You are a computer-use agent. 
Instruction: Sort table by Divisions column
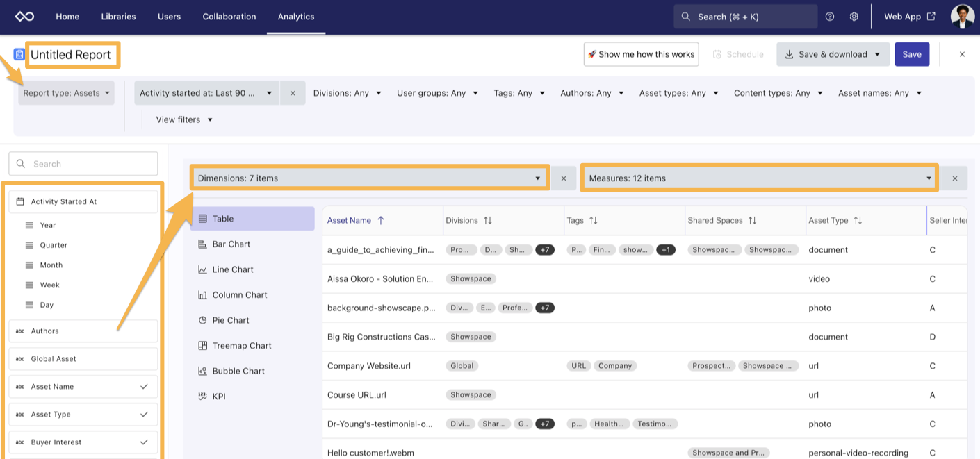pos(487,221)
